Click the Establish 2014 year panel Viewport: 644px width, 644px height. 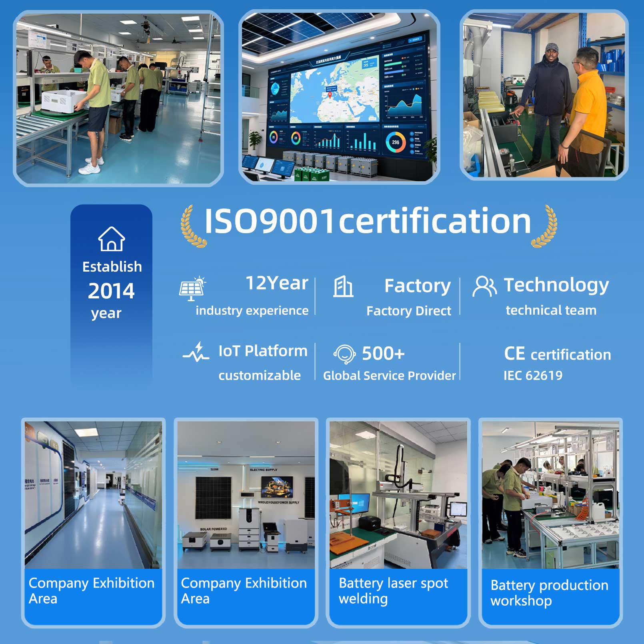click(112, 294)
